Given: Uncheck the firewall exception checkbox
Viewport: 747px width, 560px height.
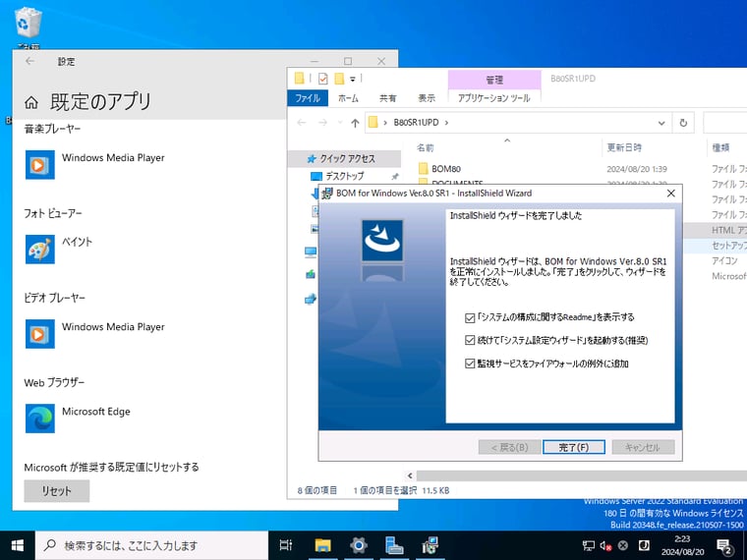Looking at the screenshot, I should coord(470,364).
